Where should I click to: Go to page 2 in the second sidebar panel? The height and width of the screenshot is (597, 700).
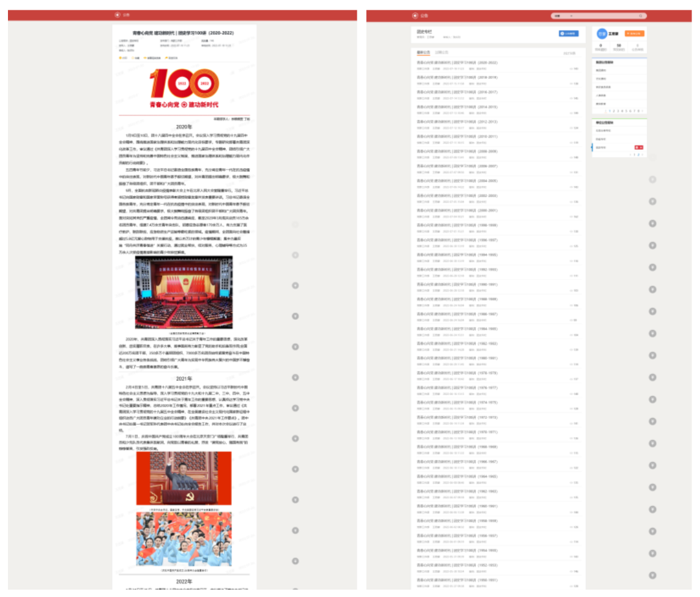pyautogui.click(x=638, y=155)
